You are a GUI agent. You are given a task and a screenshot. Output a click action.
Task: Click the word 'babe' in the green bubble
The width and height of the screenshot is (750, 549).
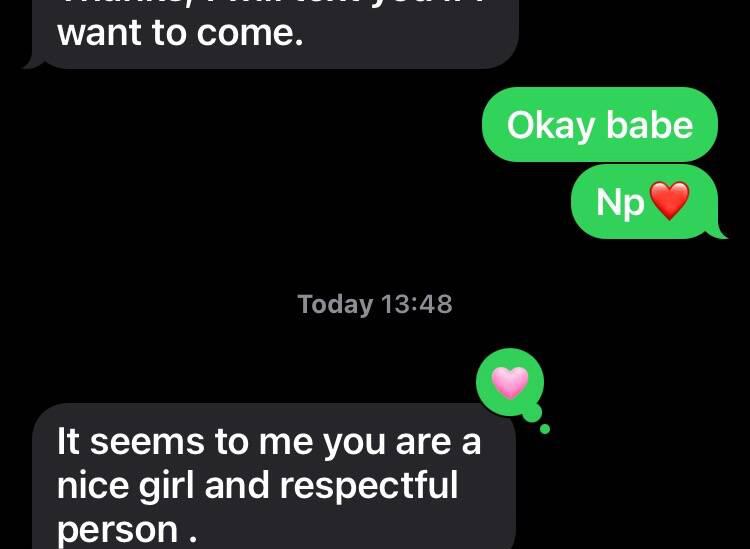650,125
